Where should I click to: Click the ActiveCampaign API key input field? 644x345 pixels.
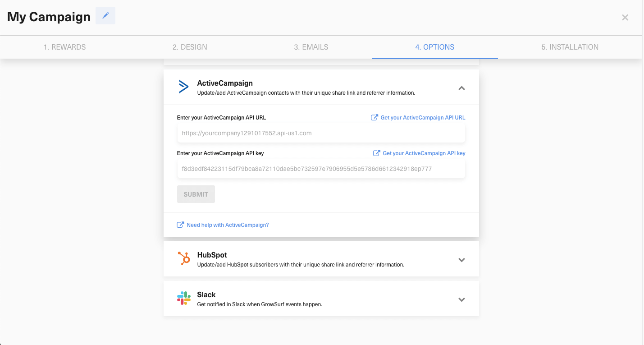(321, 169)
